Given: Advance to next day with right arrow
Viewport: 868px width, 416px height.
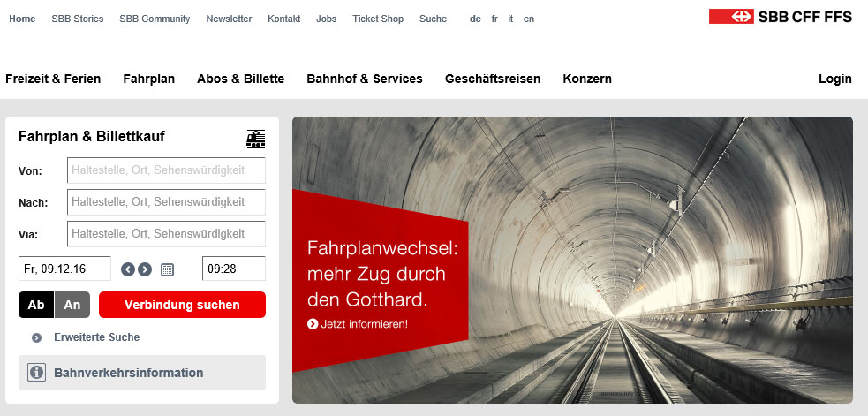Looking at the screenshot, I should point(145,269).
